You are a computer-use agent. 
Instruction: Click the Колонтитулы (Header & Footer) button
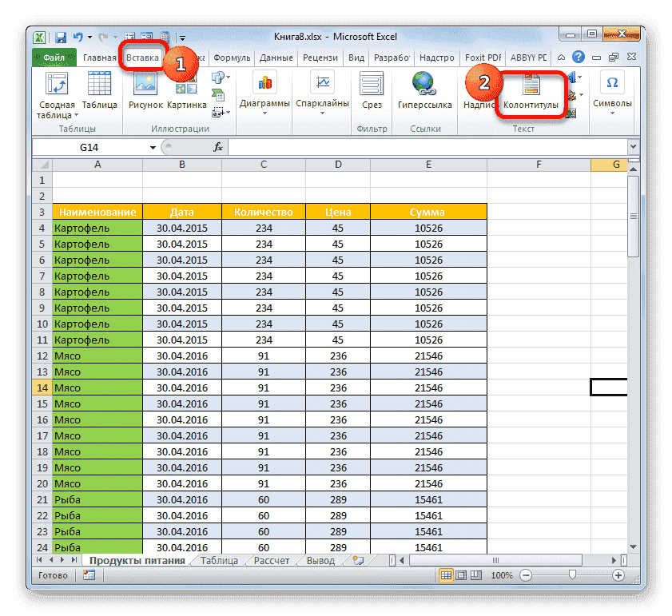pos(531,93)
